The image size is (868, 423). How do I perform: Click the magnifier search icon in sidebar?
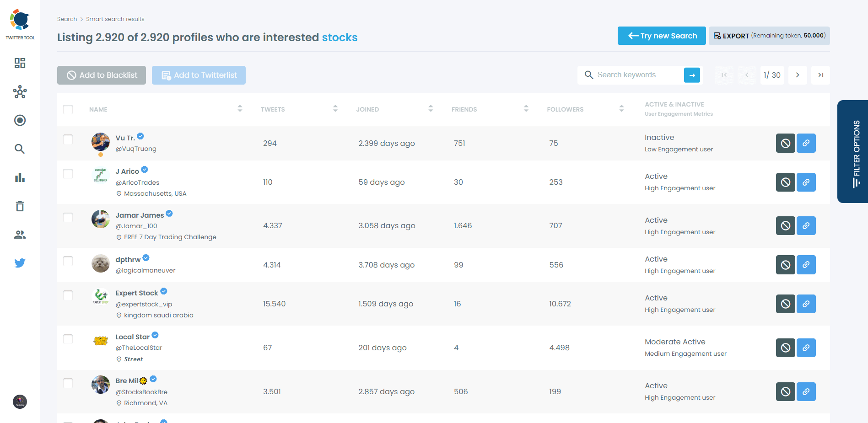(20, 149)
